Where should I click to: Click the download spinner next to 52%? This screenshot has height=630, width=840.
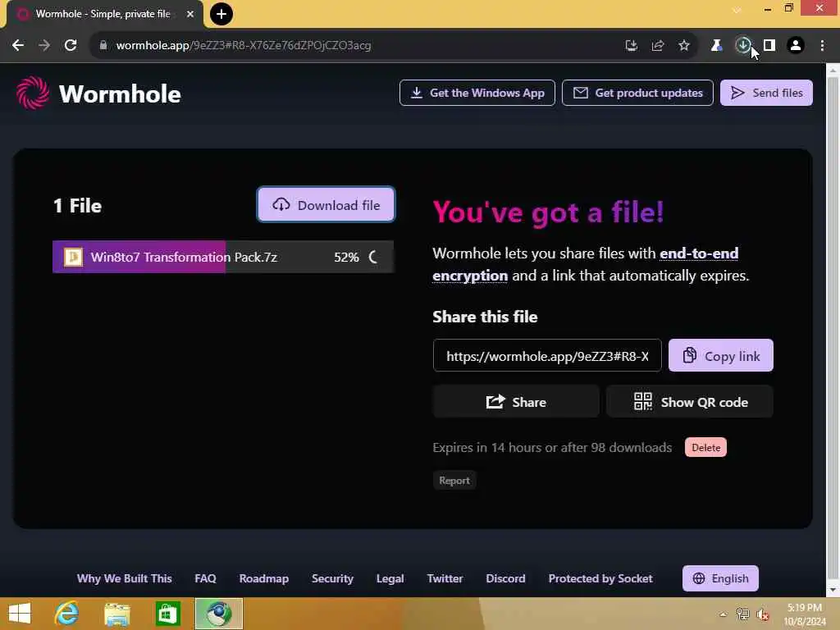point(373,257)
